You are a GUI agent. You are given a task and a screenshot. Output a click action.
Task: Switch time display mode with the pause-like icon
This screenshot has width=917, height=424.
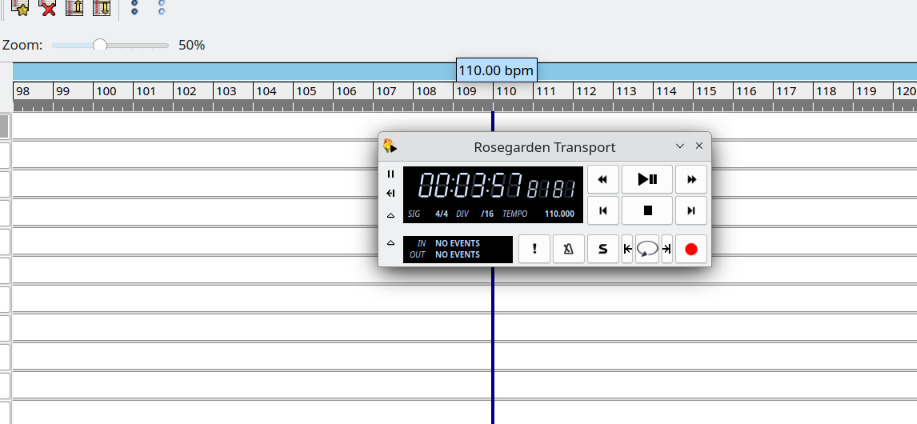pyautogui.click(x=391, y=174)
